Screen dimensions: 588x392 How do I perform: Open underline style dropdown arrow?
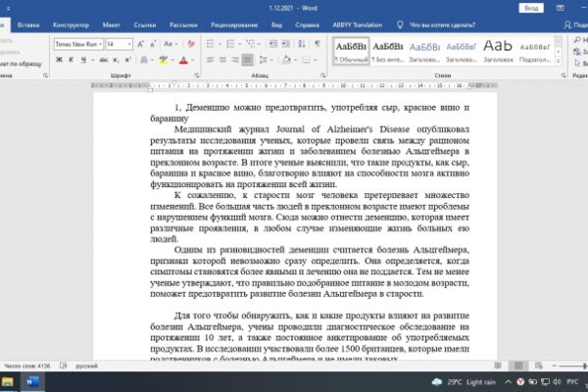93,60
